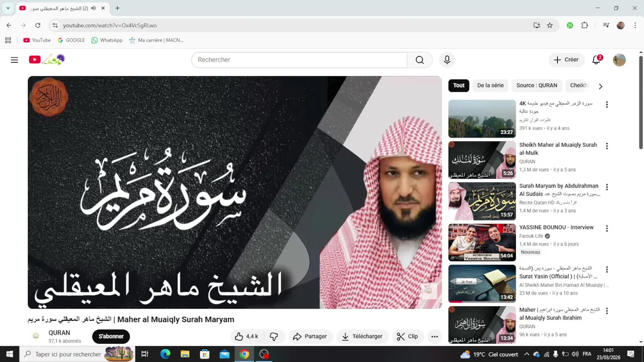Open options for Surat Yasin video
Image resolution: width=644 pixels, height=362 pixels.
(607, 269)
